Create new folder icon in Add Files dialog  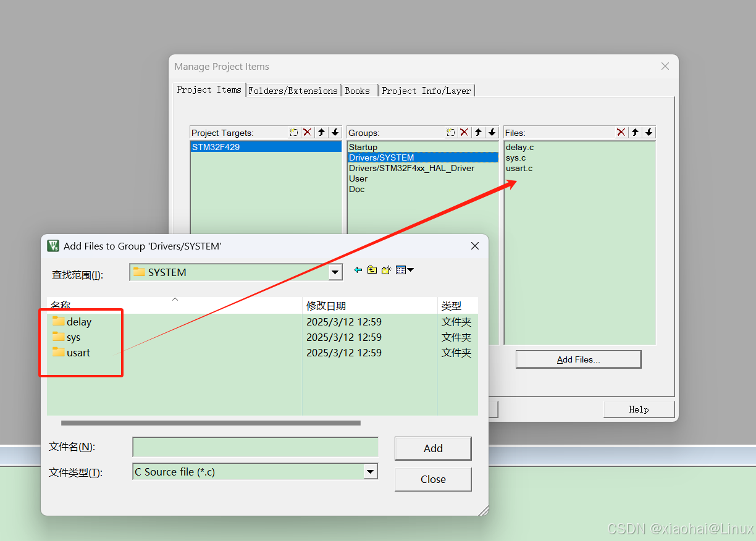387,270
